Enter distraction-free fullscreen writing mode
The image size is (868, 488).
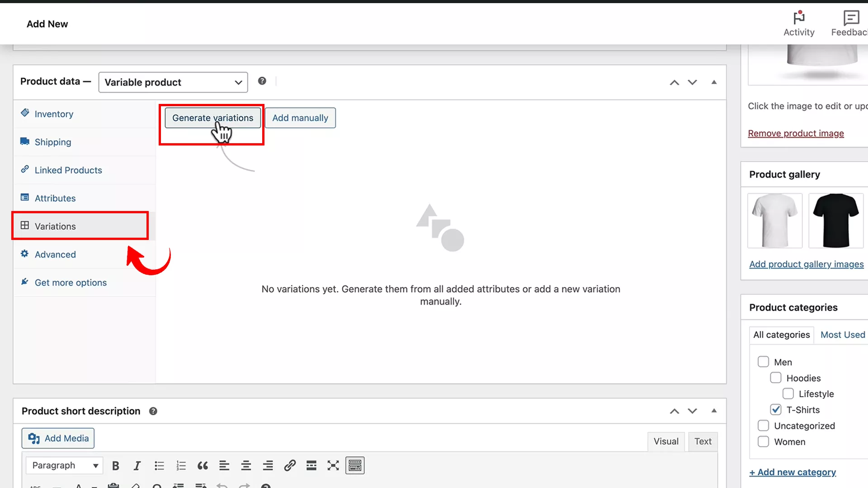(333, 465)
